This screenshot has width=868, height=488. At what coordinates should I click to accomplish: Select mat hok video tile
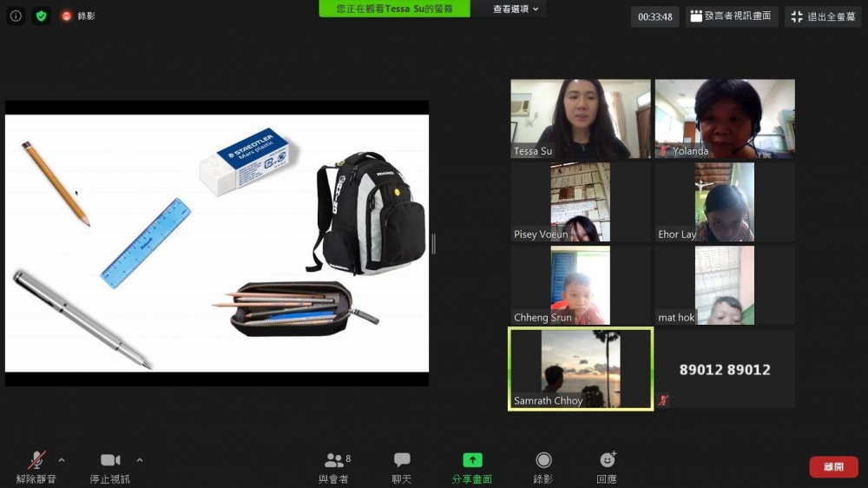tap(725, 286)
